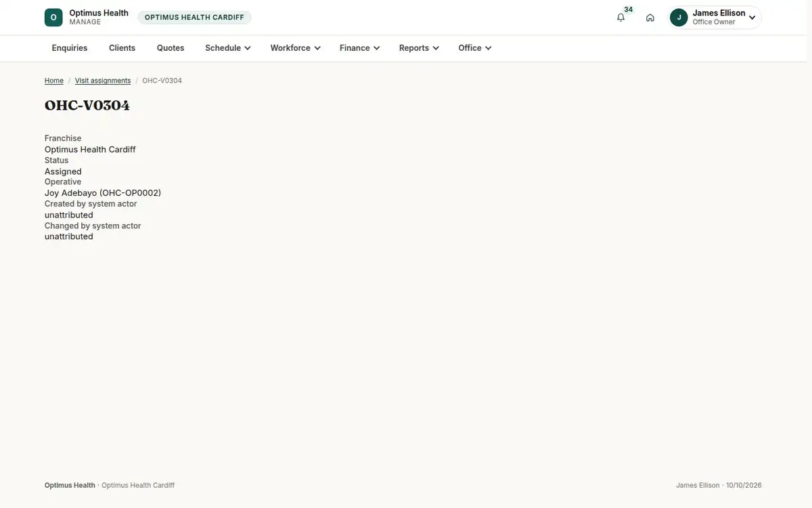Click the Optimus Health Manage brand name
Screen dimensions: 812x508
pos(99,18)
